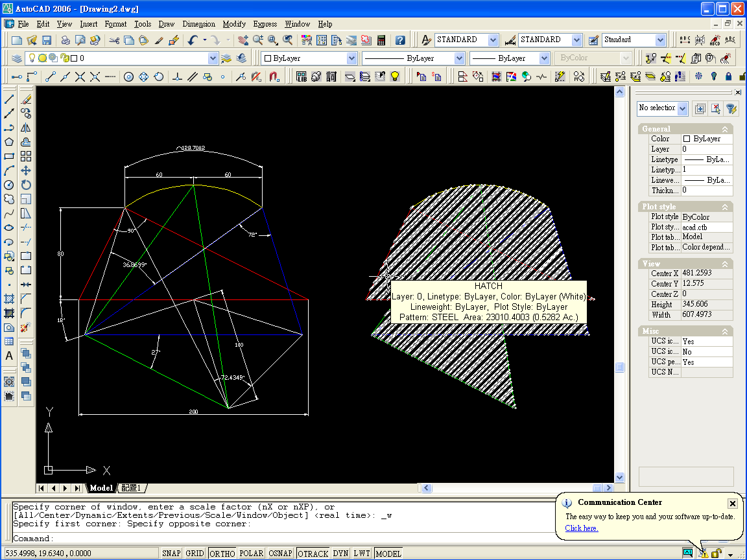The width and height of the screenshot is (747, 560).
Task: Select the Copy Object tool
Action: tap(26, 113)
